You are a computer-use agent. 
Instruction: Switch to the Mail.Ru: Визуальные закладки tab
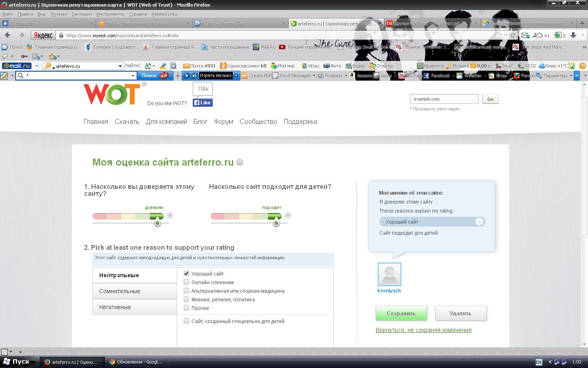144,23
